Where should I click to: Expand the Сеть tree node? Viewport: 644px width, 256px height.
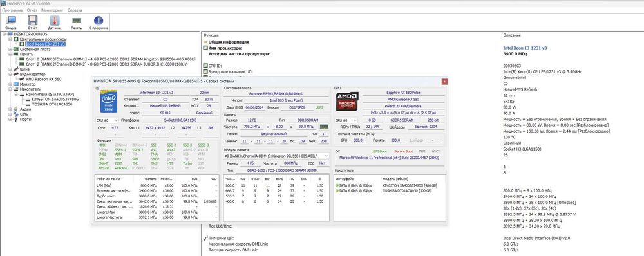point(10,114)
